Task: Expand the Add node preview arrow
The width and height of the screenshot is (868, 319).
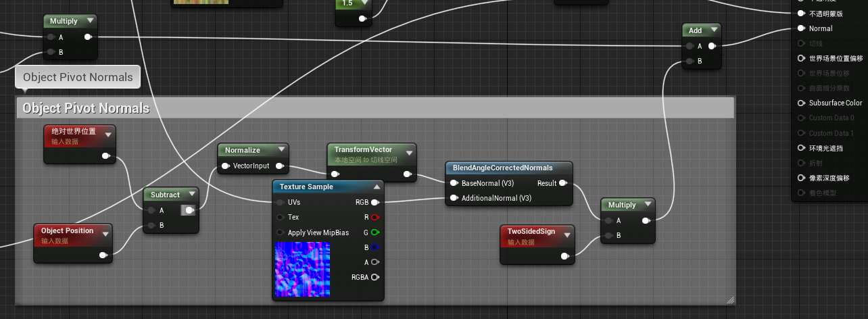Action: coord(713,30)
